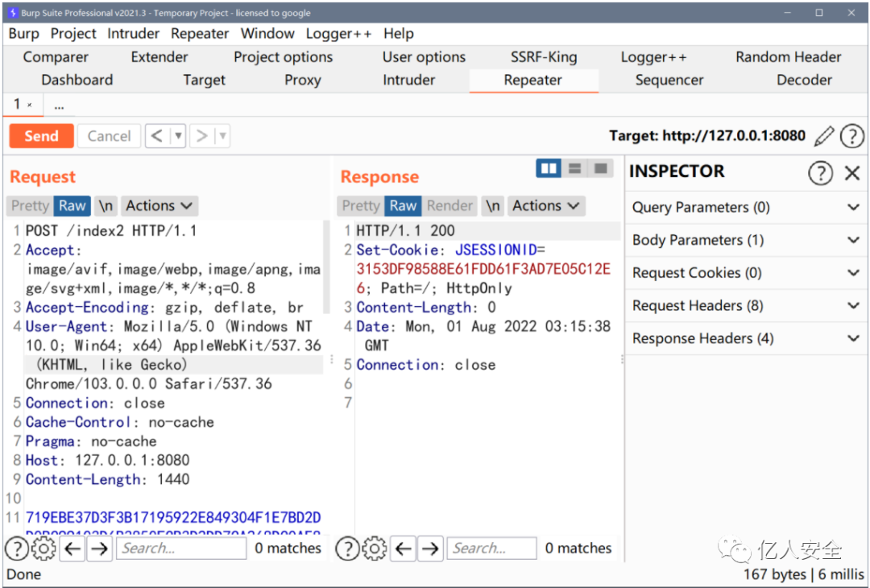This screenshot has height=588, width=870.
Task: Select top-bottom stacked layout icon
Action: [x=575, y=168]
